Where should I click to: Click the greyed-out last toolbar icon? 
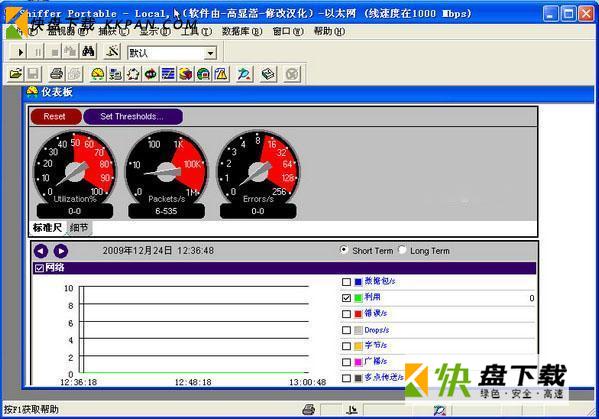(x=292, y=74)
